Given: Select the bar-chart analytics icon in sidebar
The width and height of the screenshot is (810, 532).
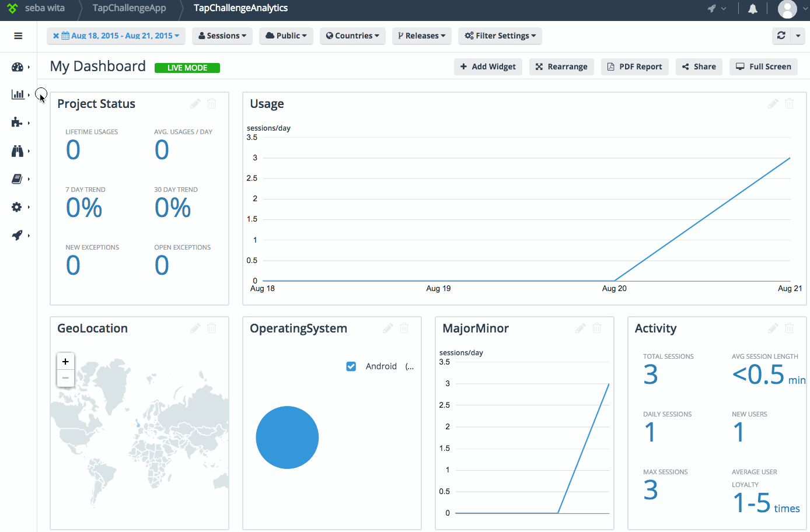Looking at the screenshot, I should (18, 94).
